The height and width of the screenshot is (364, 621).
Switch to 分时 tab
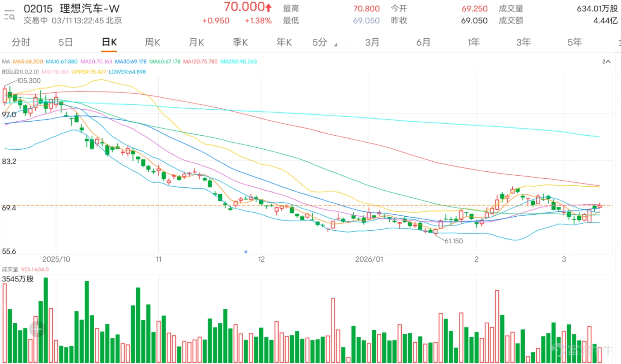click(x=21, y=42)
